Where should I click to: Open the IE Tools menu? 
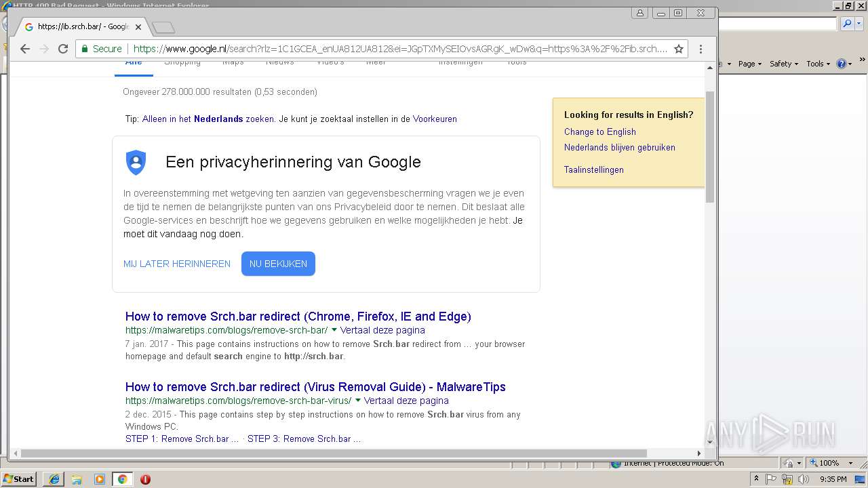point(817,64)
